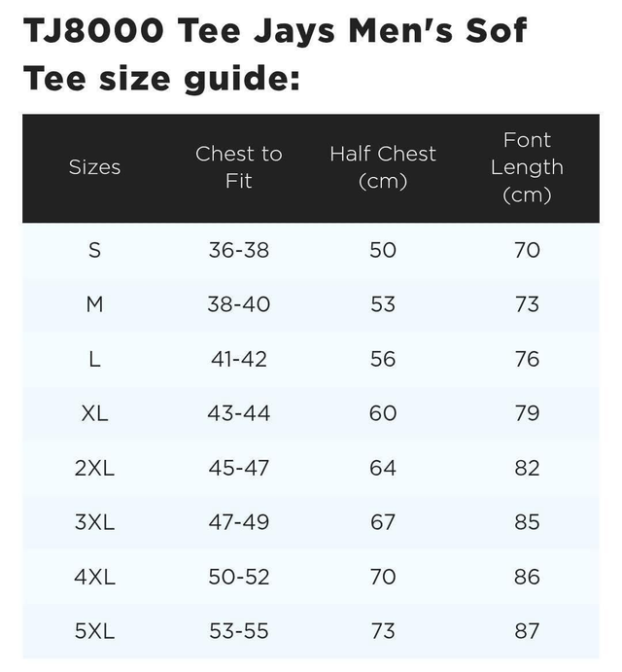Select the 2XL size row label
This screenshot has height=672, width=622.
[94, 468]
